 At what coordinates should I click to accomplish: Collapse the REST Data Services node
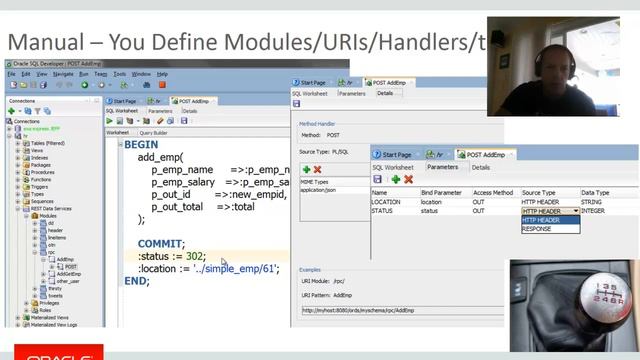pyautogui.click(x=18, y=209)
